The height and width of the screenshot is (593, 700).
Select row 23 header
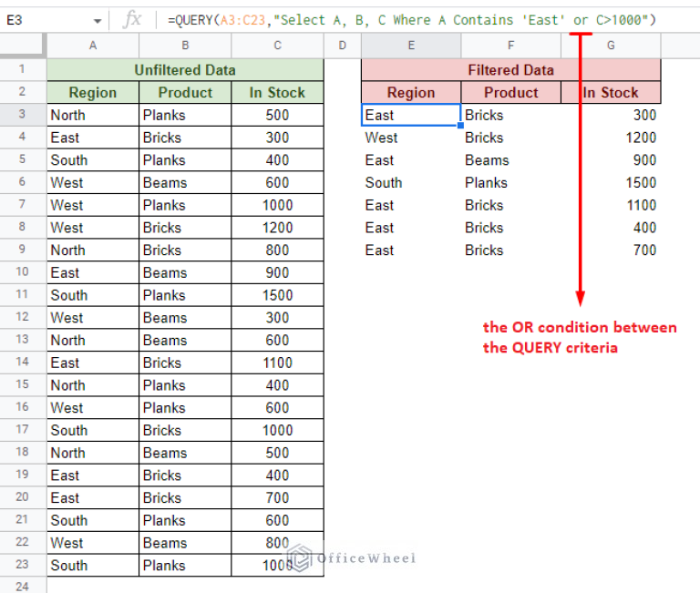pos(23,565)
